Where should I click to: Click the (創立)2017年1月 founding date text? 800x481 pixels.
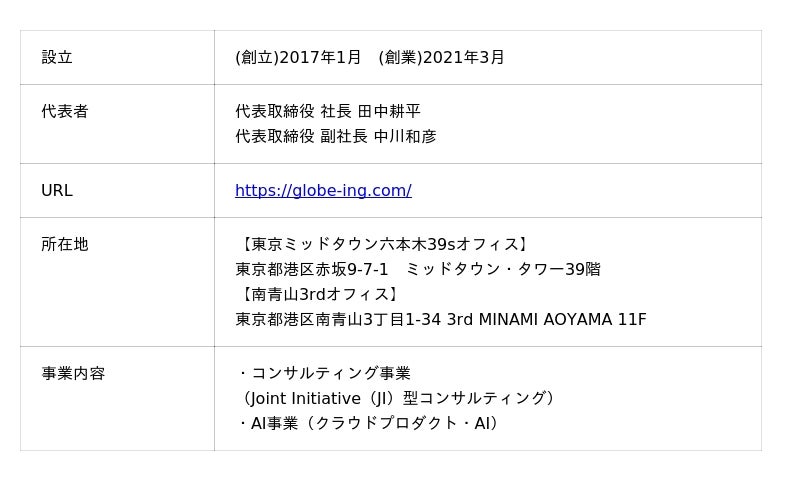click(x=298, y=58)
